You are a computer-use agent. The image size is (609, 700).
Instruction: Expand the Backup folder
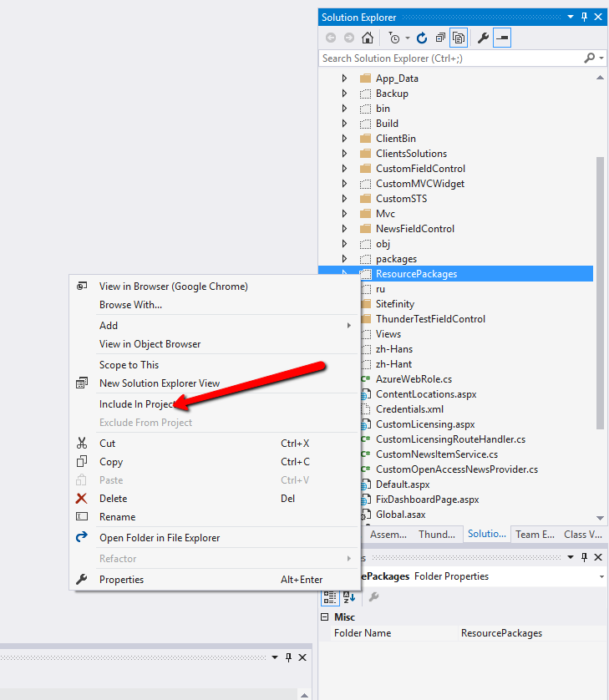344,94
